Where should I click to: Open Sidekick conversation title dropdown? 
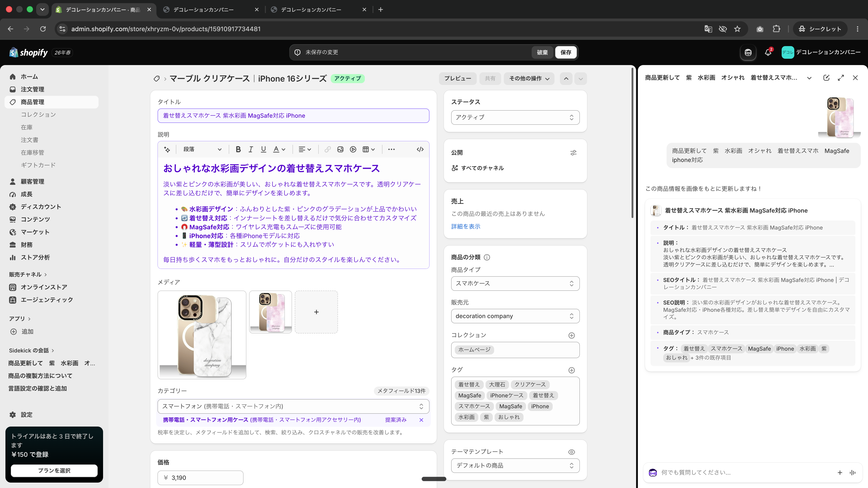(809, 78)
